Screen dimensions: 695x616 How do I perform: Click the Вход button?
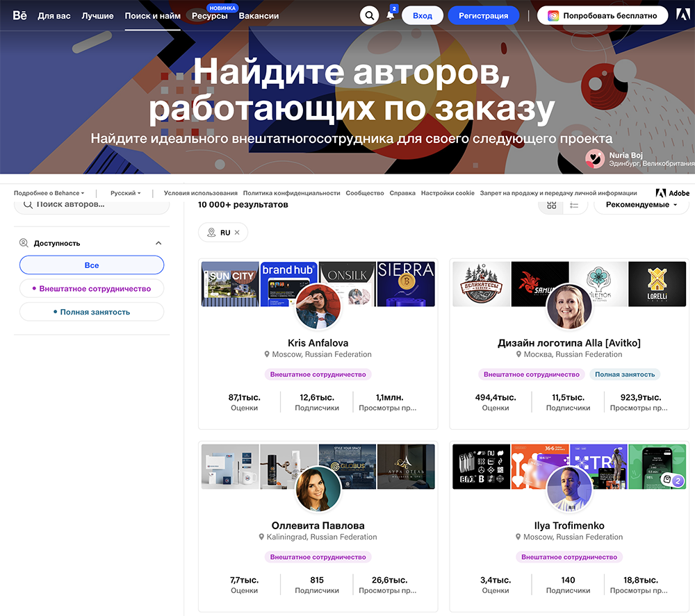423,15
